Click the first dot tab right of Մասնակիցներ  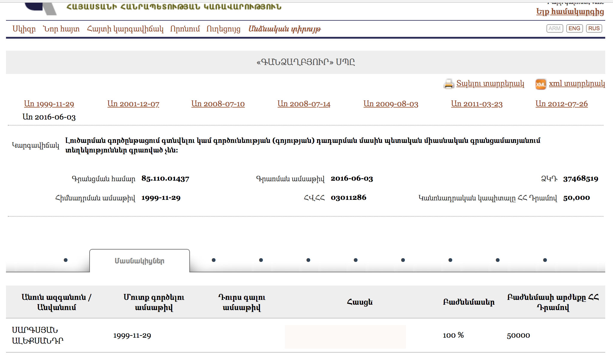click(x=214, y=260)
